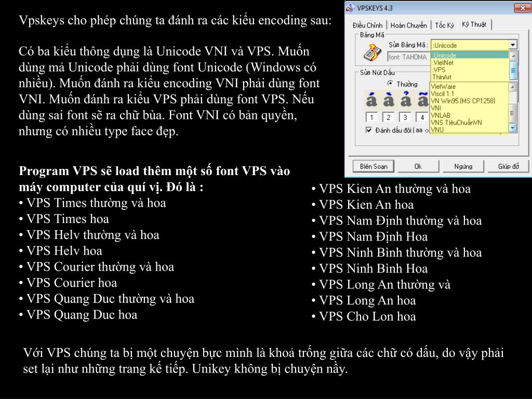Click the á accent glyph
532x399 pixels.
[371, 100]
